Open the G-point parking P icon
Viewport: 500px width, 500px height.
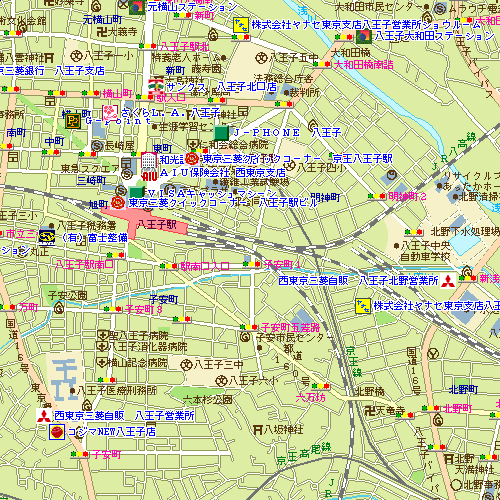click(73, 121)
